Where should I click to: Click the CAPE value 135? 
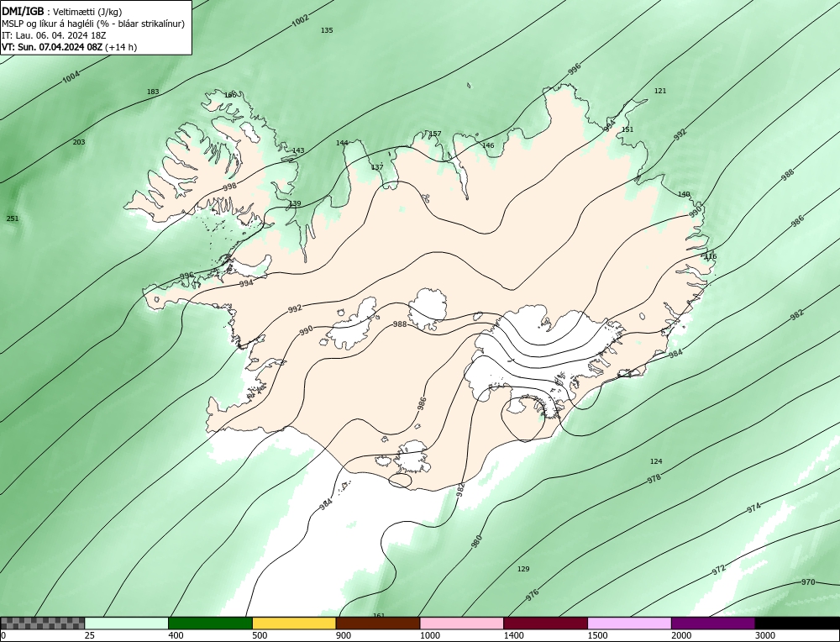(327, 30)
